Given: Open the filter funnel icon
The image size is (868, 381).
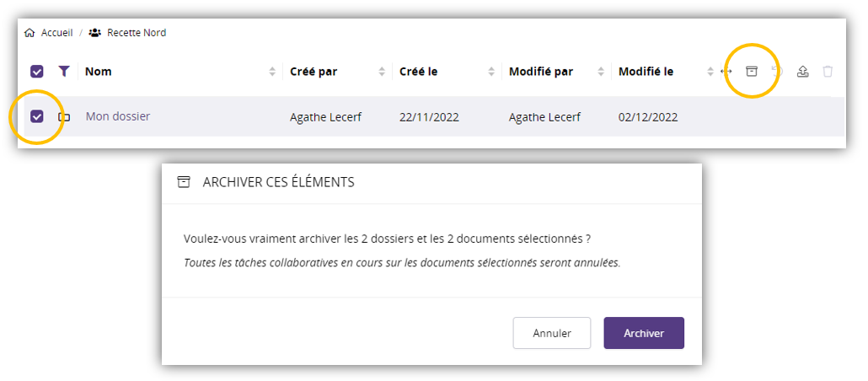Looking at the screenshot, I should 63,72.
